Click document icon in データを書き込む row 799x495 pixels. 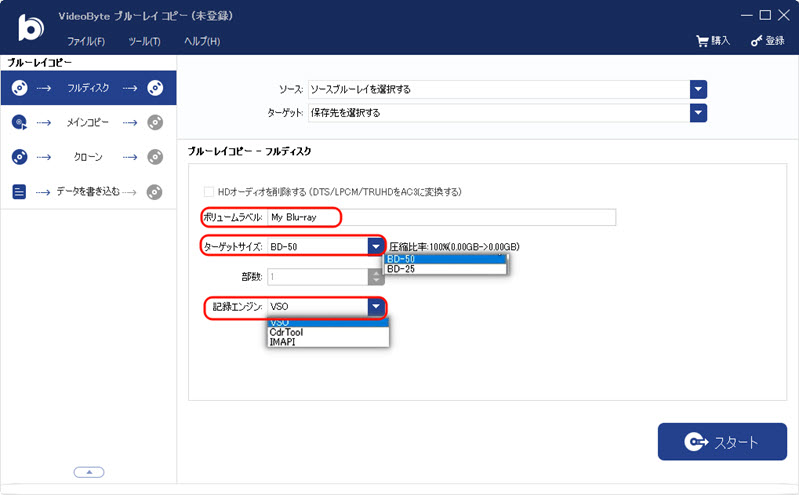pos(19,192)
